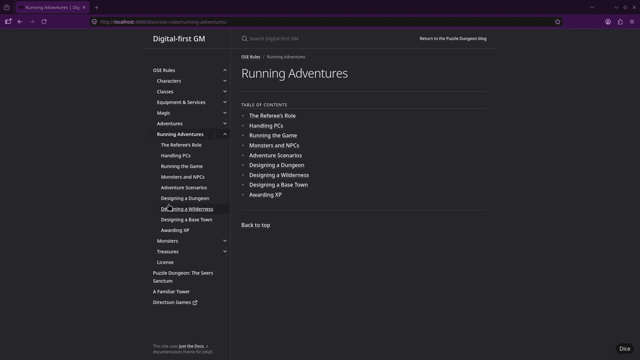The width and height of the screenshot is (640, 360).
Task: Open Designing a Dungeon in the sidebar
Action: [x=185, y=198]
